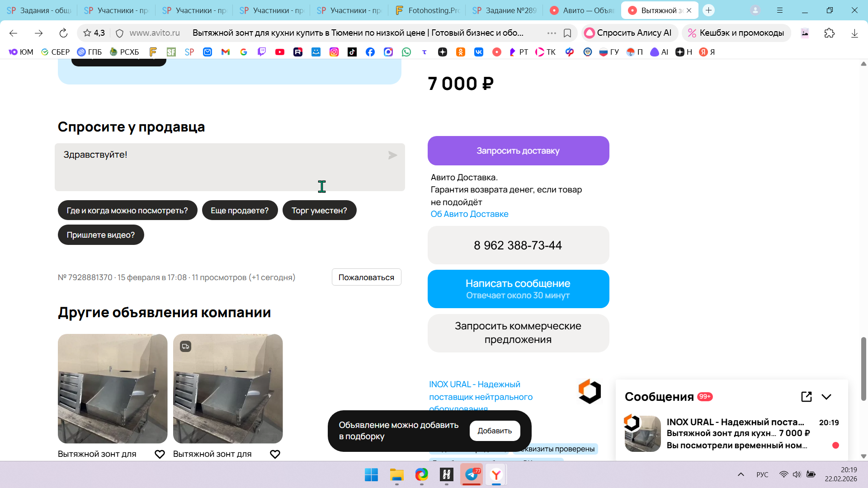
Task: Open Telegram from the taskbar
Action: (472, 474)
